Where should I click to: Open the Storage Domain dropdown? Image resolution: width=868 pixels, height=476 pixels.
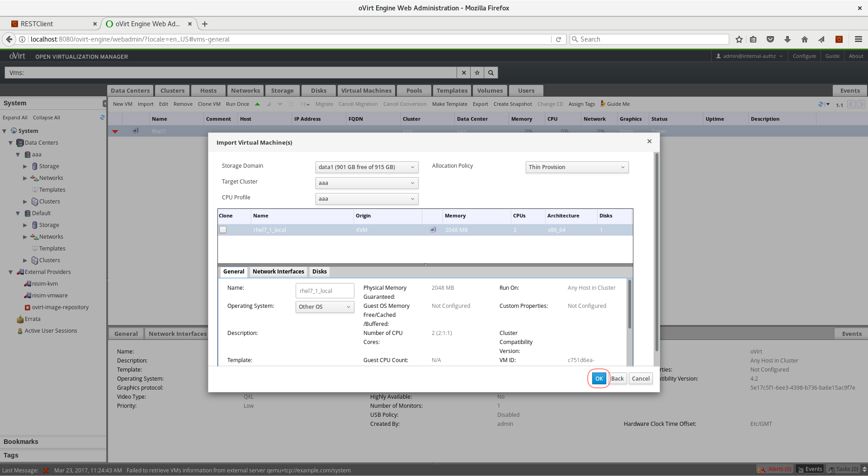point(366,167)
